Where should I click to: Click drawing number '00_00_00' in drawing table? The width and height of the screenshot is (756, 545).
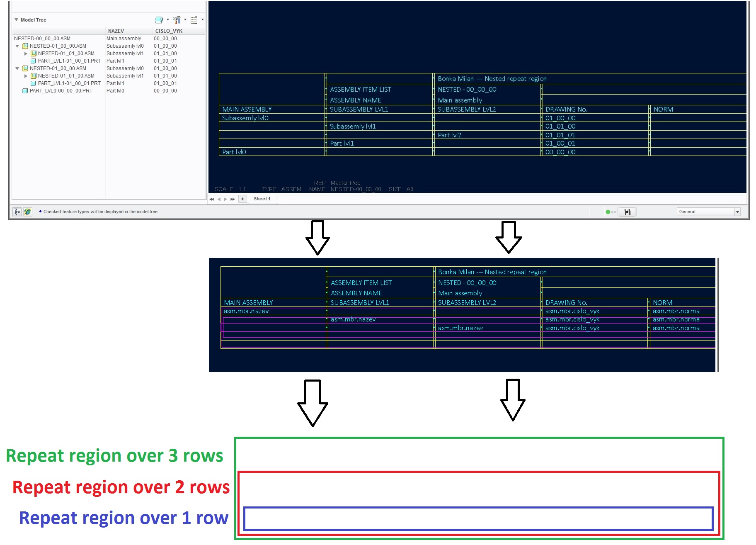(x=560, y=152)
